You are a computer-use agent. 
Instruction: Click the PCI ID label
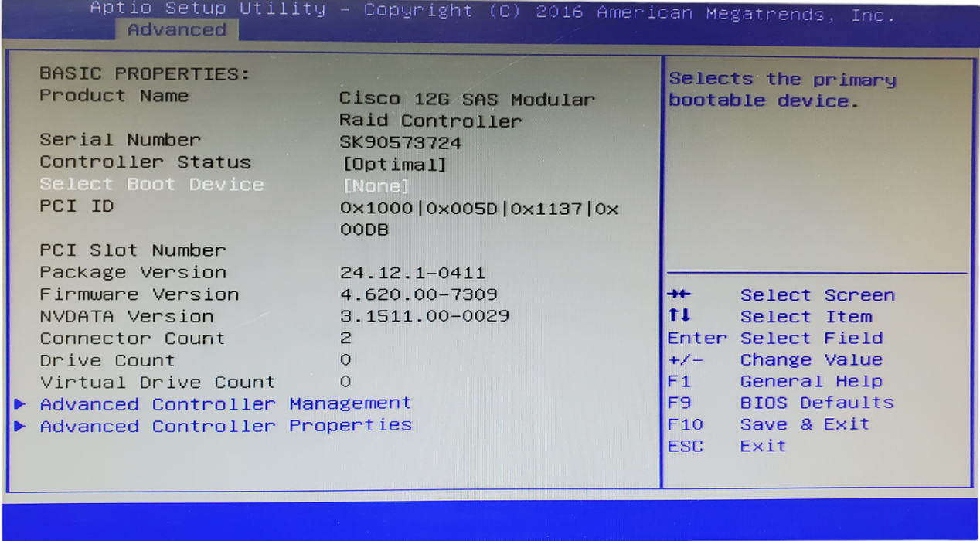(77, 206)
